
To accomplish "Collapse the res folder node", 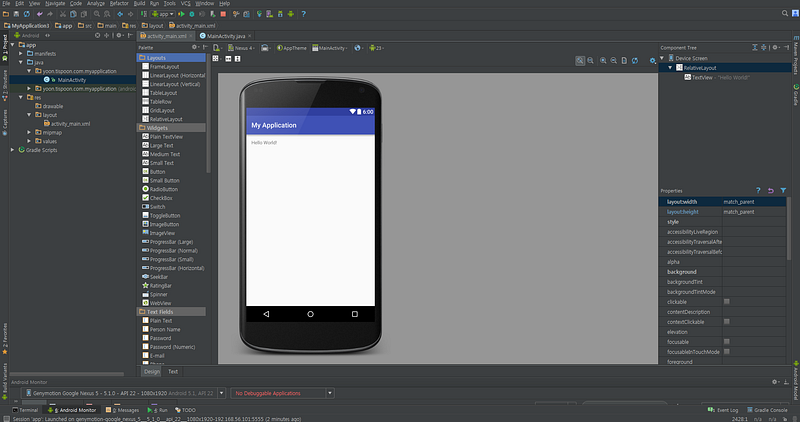I will pyautogui.click(x=21, y=97).
